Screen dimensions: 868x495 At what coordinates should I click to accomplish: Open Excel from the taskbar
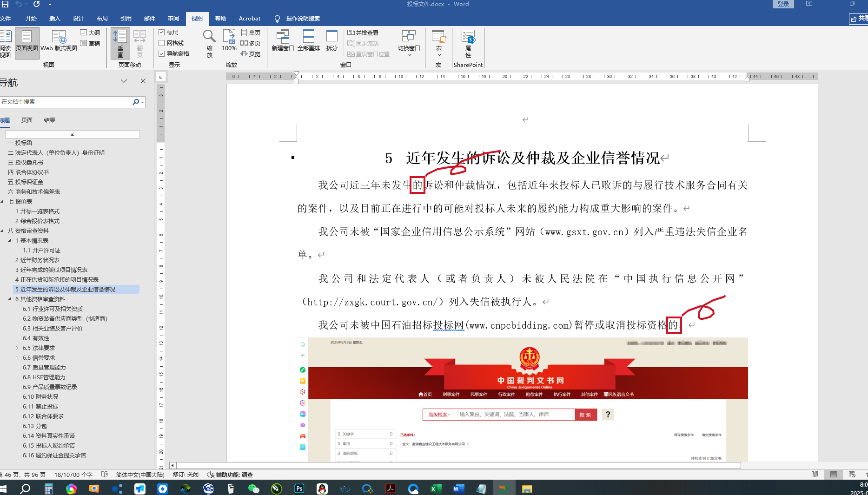coord(436,488)
